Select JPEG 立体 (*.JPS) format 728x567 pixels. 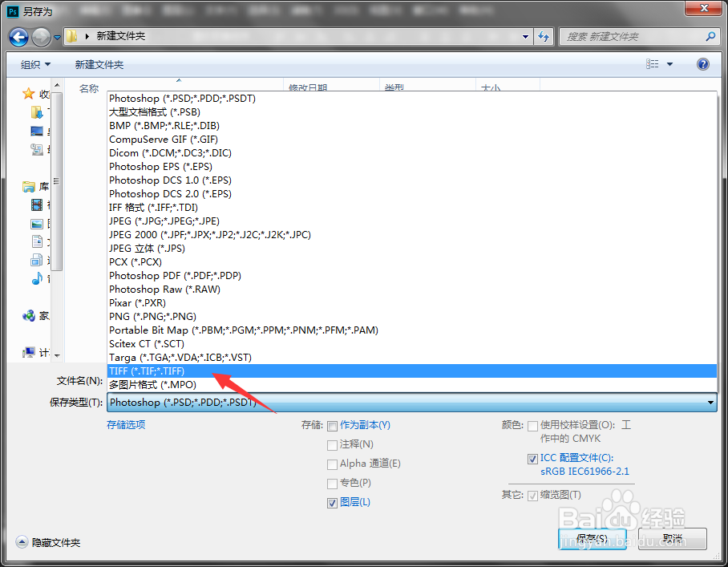click(412, 249)
